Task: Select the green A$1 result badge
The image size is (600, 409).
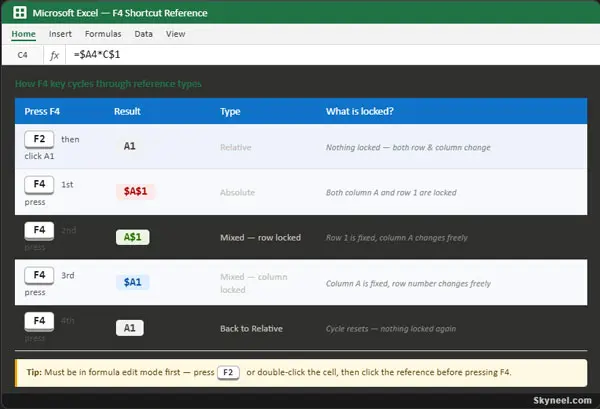Action: pos(133,237)
